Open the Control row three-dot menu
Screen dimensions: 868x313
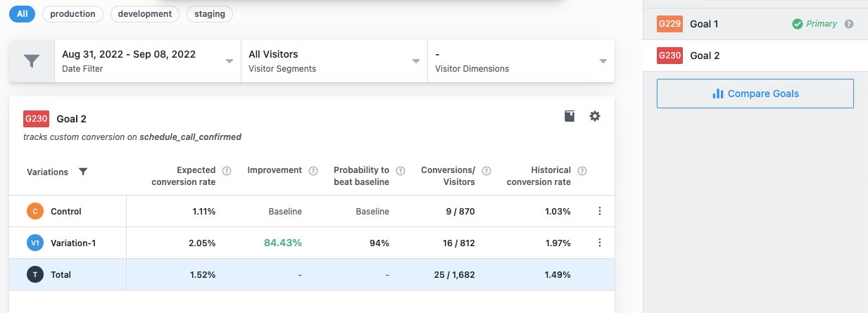tap(600, 211)
